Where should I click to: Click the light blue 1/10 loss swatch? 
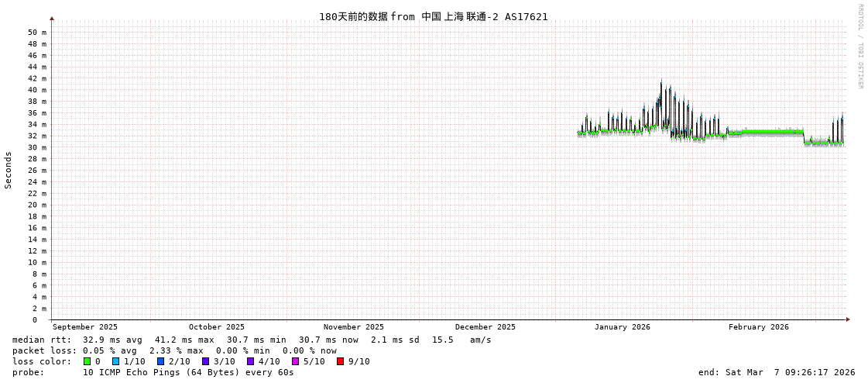(x=116, y=361)
